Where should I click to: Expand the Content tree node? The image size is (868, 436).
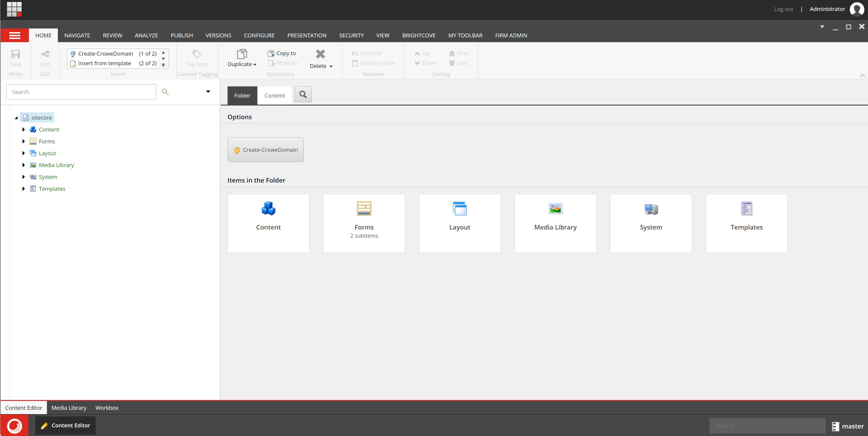tap(24, 129)
